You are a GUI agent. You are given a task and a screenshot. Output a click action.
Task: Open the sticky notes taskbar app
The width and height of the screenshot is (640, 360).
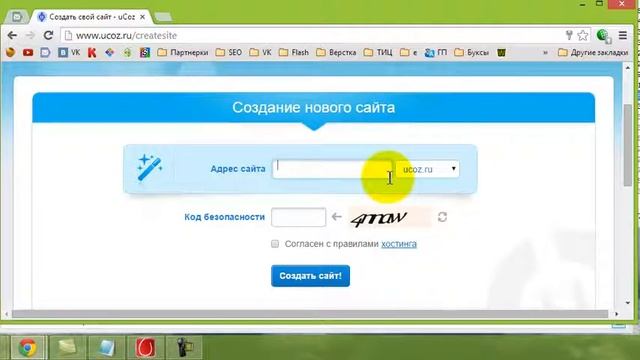tap(67, 348)
